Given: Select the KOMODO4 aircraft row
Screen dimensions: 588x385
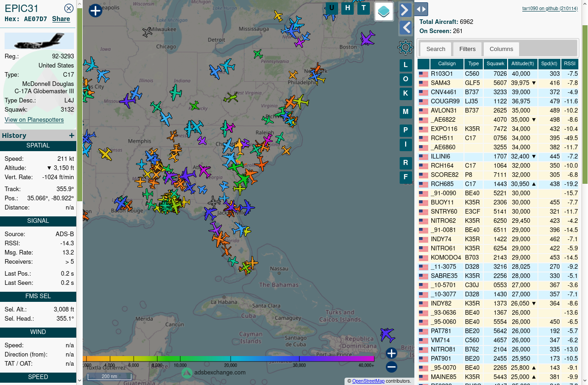Looking at the screenshot, I should [498, 258].
